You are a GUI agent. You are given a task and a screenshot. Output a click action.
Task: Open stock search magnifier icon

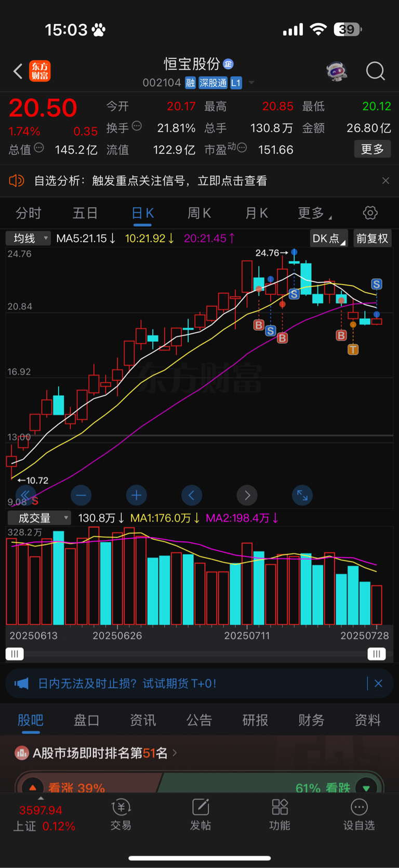375,71
